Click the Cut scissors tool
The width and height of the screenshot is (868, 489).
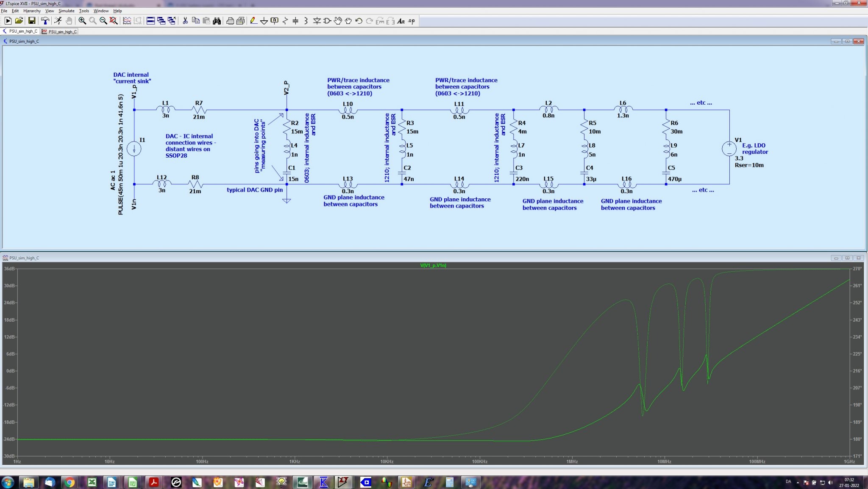click(185, 21)
